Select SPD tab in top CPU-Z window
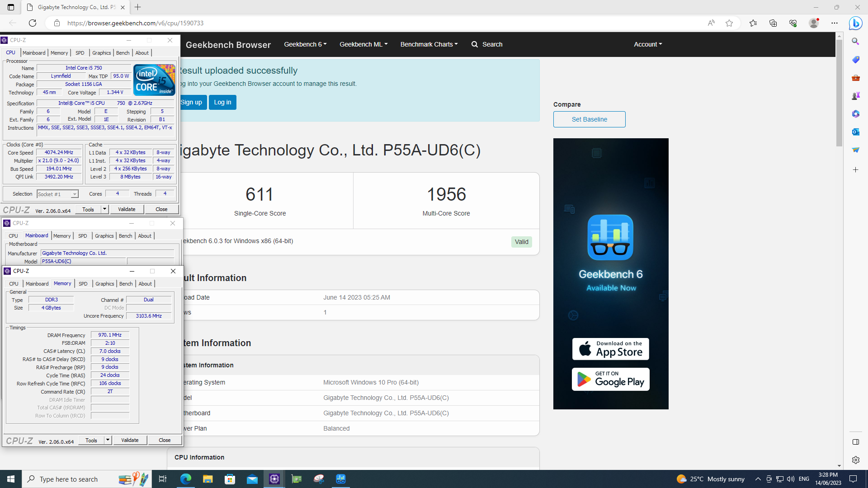 80,53
